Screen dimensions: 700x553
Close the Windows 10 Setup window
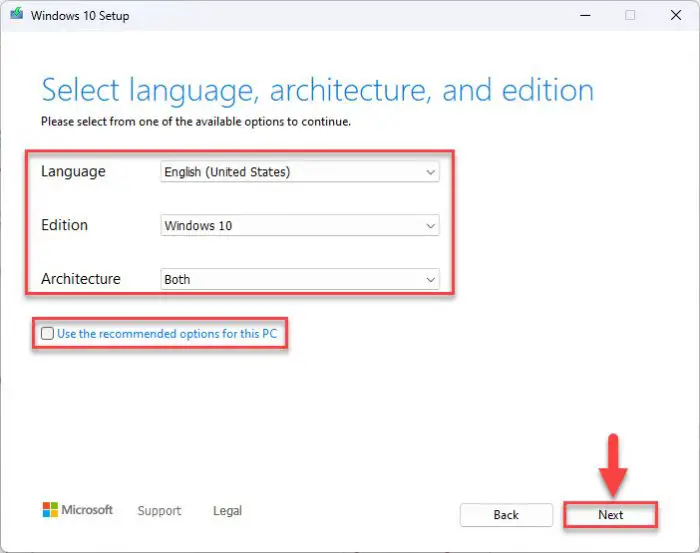[x=675, y=15]
